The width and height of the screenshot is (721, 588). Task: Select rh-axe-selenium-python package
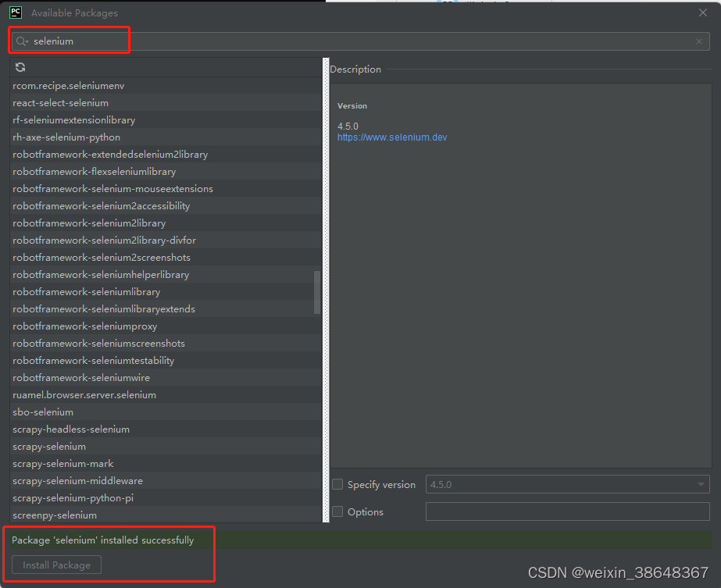pyautogui.click(x=166, y=137)
